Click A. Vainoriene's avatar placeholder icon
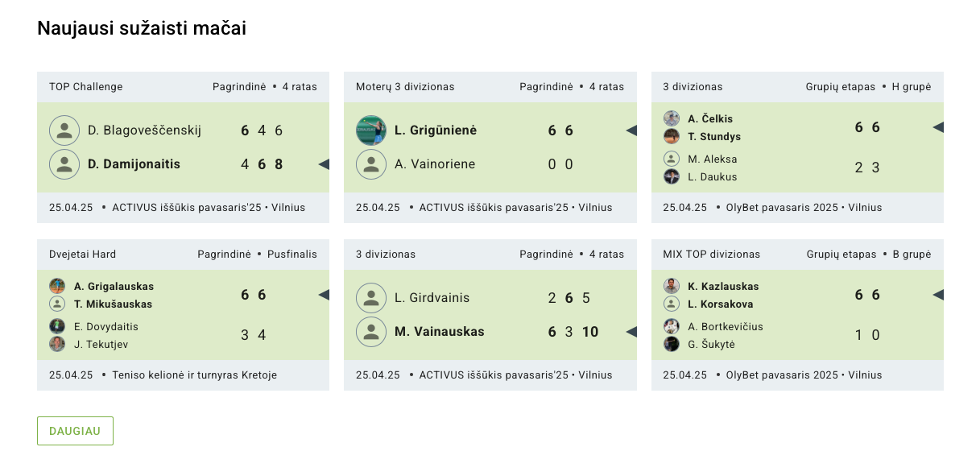Screen dimensions: 980x476 pos(371,164)
